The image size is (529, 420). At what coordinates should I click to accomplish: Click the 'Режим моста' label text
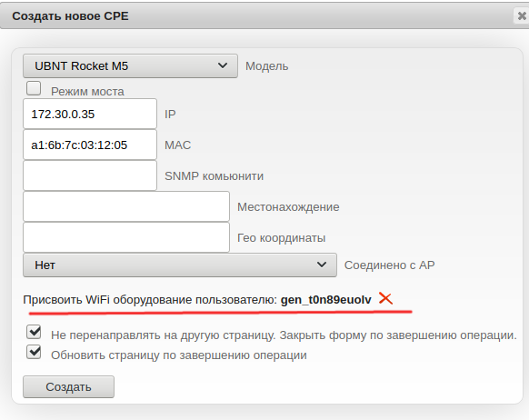point(87,92)
